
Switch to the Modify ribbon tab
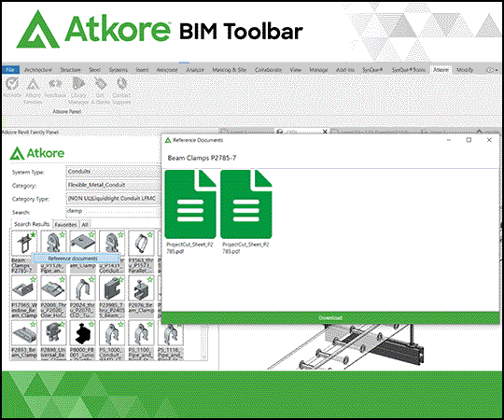coord(465,70)
